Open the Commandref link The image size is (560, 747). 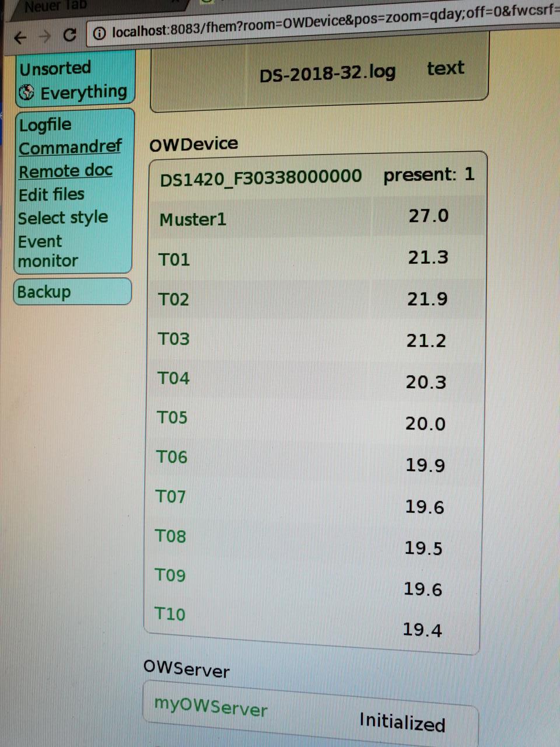point(70,147)
